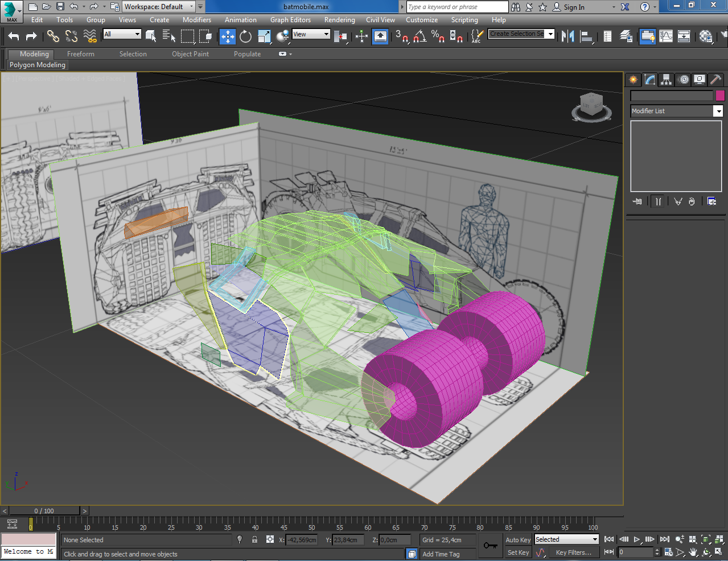Screen dimensions: 728x561
Task: Click the Use Pivot Point Center icon
Action: (x=341, y=36)
